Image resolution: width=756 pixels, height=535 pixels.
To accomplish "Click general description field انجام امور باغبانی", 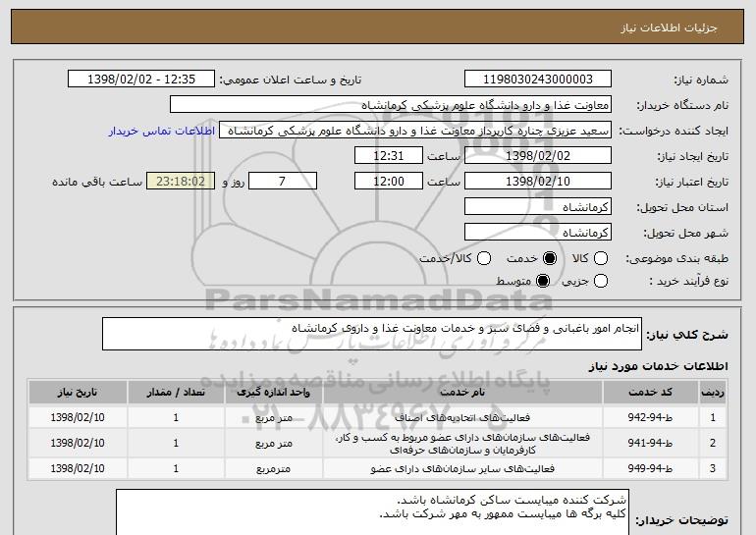I will click(x=372, y=334).
